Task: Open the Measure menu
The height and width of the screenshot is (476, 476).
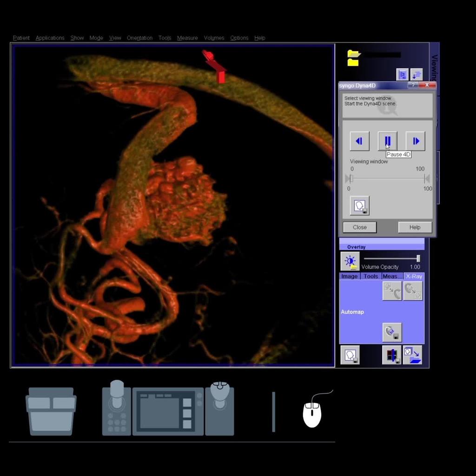Action: (x=187, y=38)
